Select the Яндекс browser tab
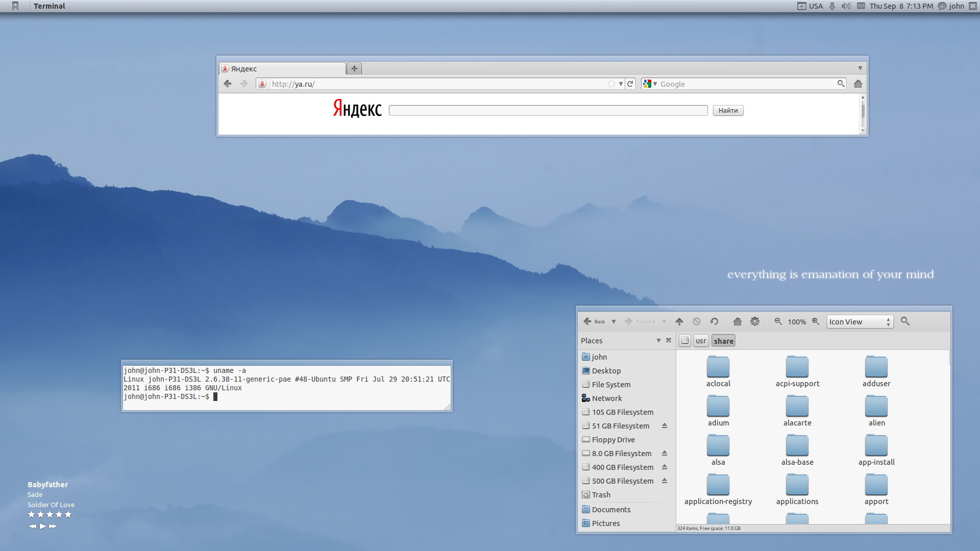The width and height of the screenshot is (980, 551). (282, 68)
